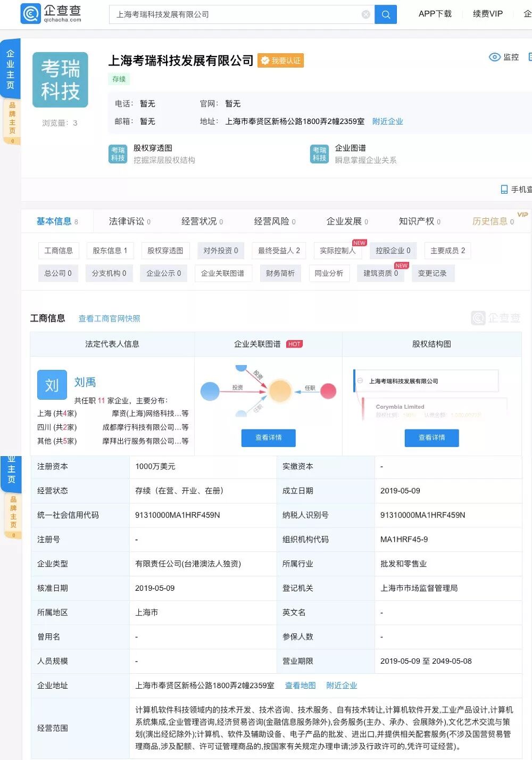Switch to the 企业发展 tab
Viewport: 532px width, 760px height.
point(347,221)
